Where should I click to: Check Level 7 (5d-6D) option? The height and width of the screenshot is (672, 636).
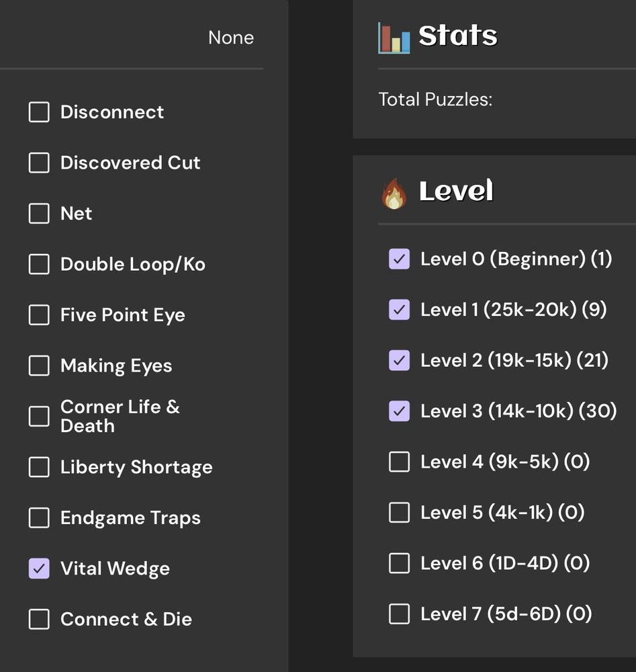(400, 614)
